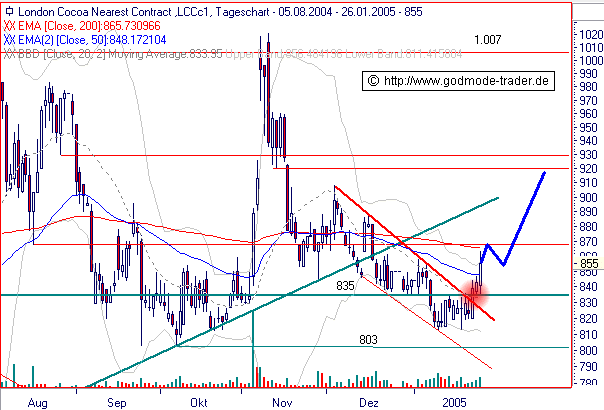Click the 1020 value on the price axis

click(590, 33)
